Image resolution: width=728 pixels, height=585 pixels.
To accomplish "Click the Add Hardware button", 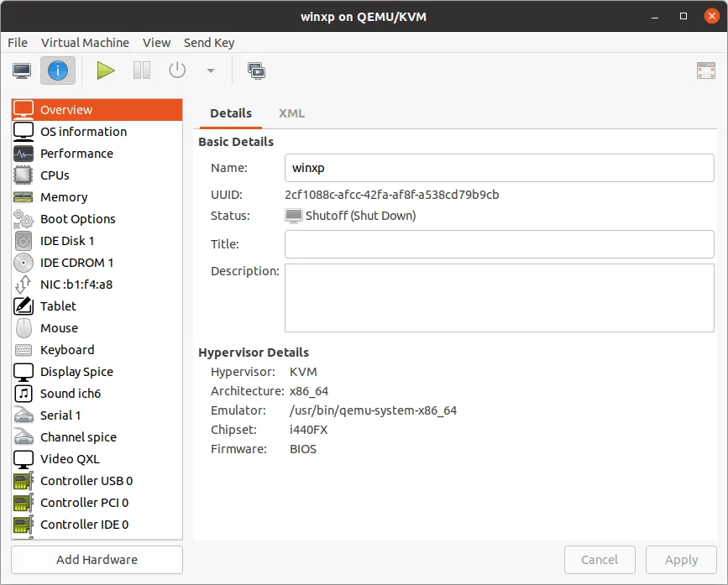I will (96, 560).
